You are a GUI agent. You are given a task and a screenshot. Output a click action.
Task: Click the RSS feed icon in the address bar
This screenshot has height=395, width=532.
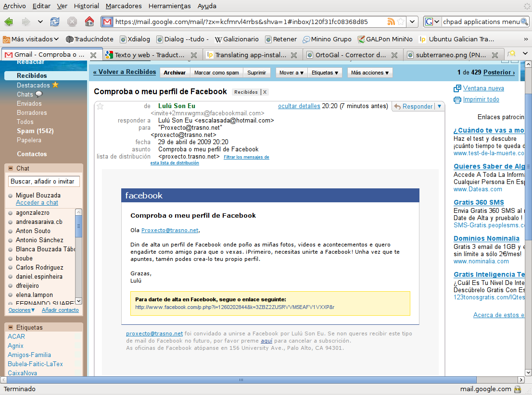(x=391, y=22)
